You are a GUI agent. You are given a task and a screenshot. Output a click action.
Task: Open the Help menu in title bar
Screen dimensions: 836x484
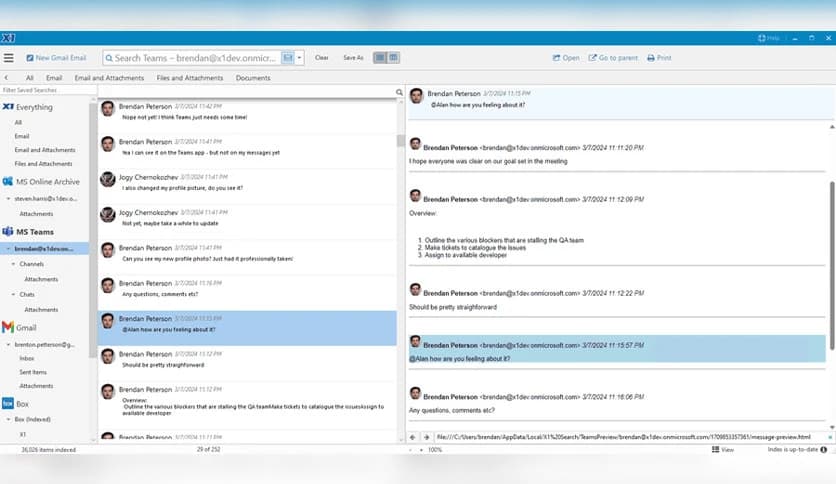click(769, 38)
